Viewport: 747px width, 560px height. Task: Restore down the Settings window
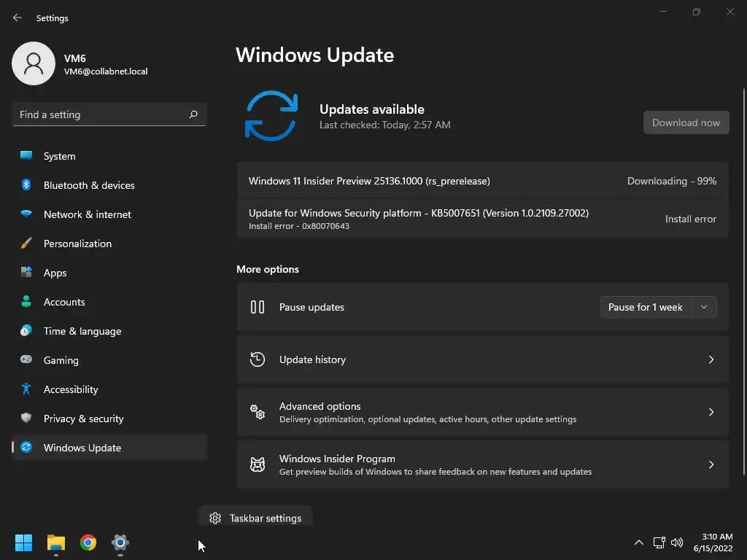click(x=697, y=12)
